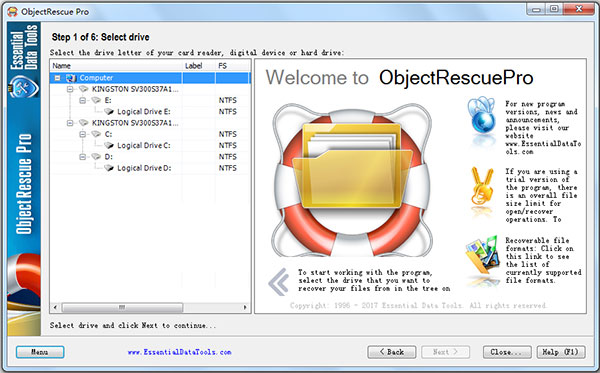Viewport: 600px width, 373px height.
Task: Click the E: partition drive icon
Action: (96, 100)
